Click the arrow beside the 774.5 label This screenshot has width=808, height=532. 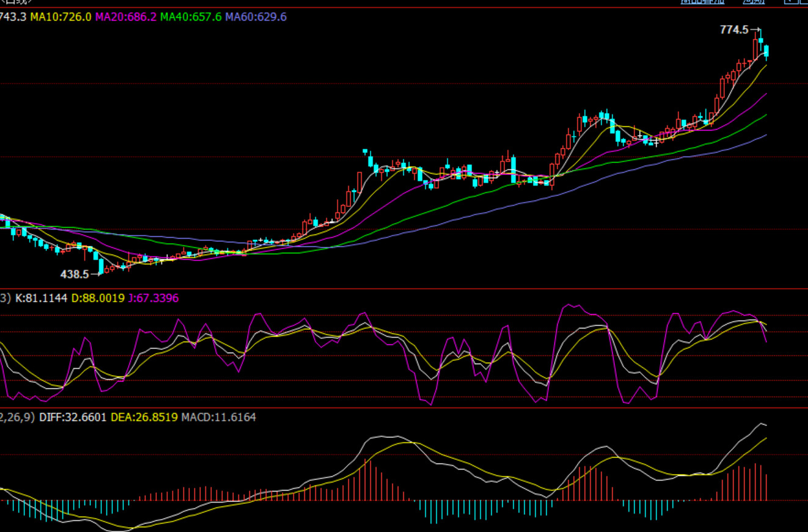[x=755, y=29]
